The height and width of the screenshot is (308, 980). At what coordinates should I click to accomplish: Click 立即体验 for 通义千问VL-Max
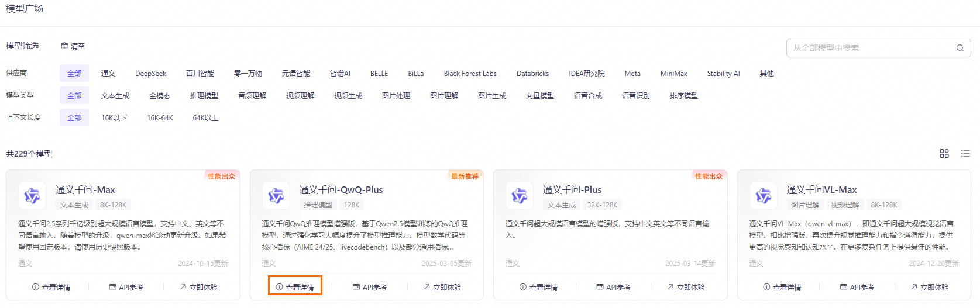[930, 288]
